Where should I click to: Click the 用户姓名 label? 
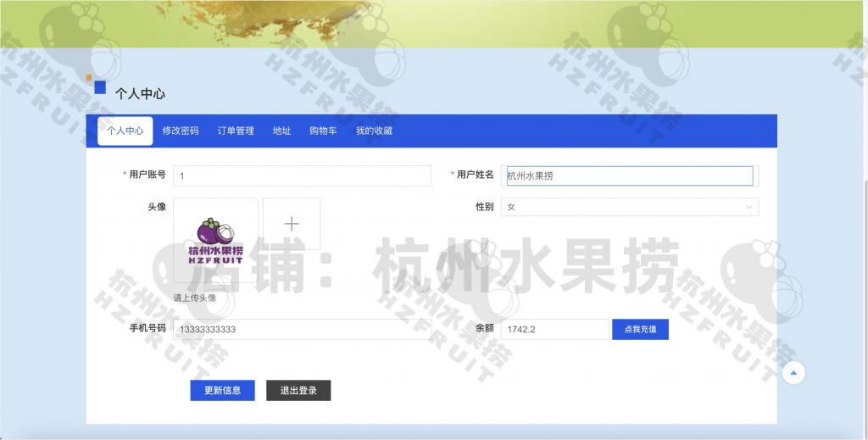[475, 175]
